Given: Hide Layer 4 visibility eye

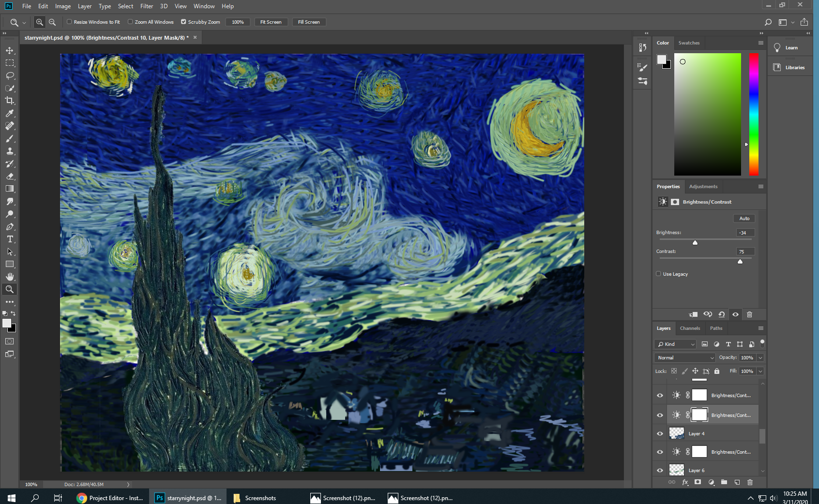Looking at the screenshot, I should [660, 433].
